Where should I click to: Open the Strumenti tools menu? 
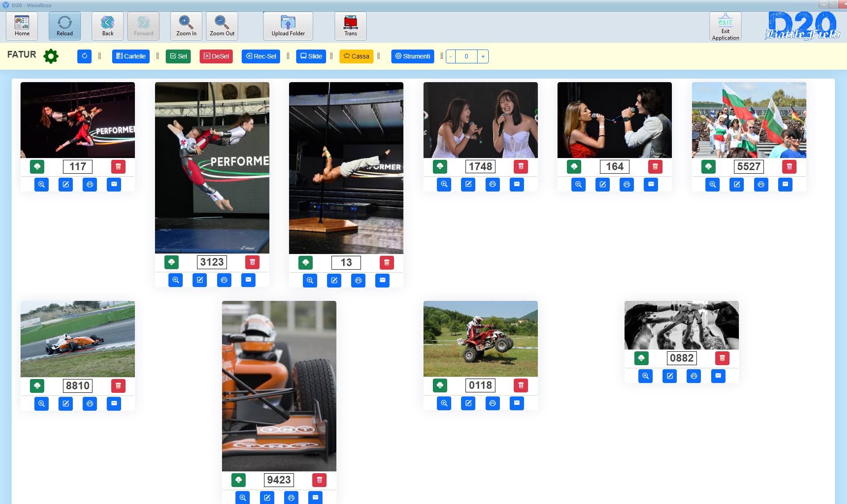(x=413, y=56)
